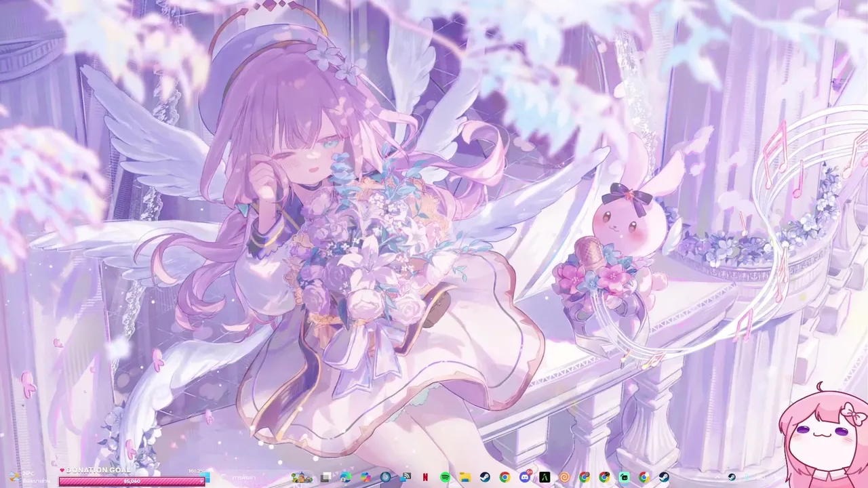Open the Task View icon
Screen dimensions: 868x488
pyautogui.click(x=326, y=477)
